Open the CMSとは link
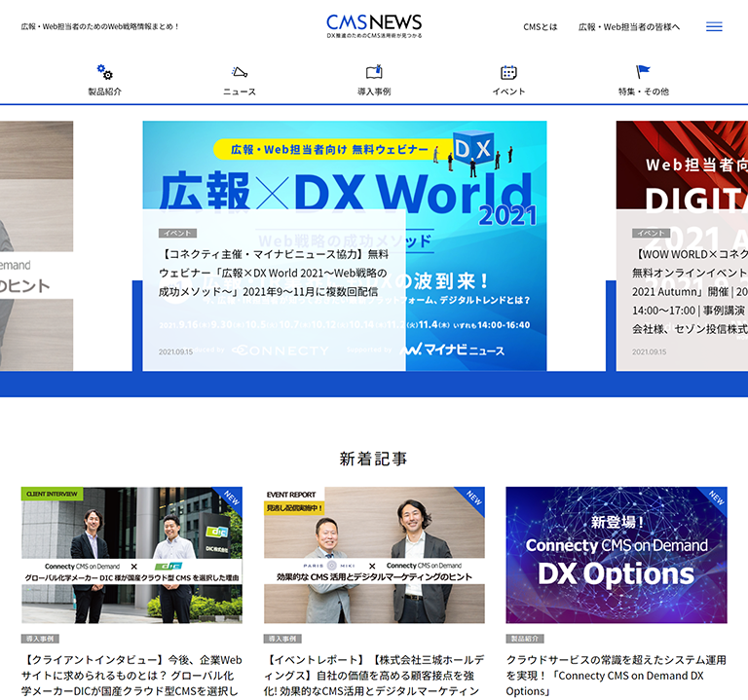The height and width of the screenshot is (700, 748). [540, 27]
